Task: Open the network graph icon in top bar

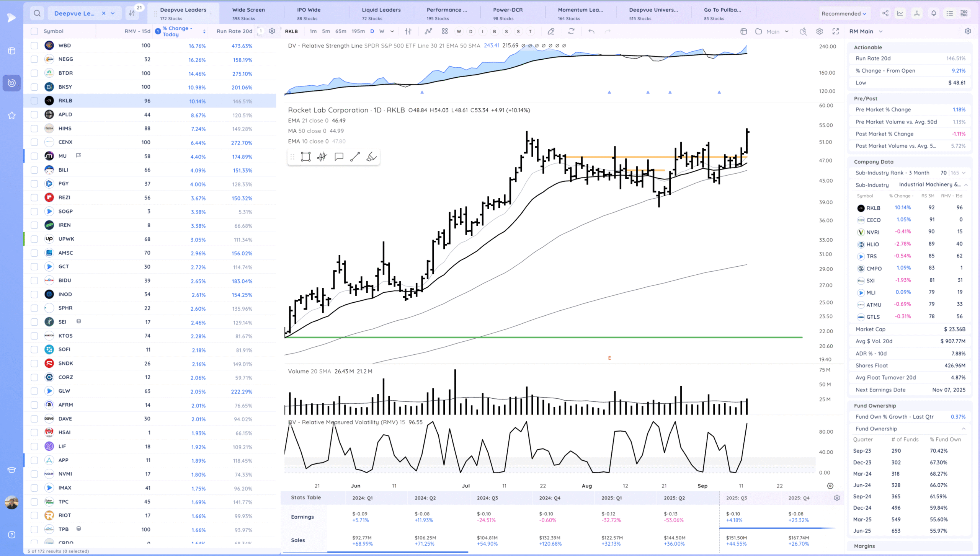Action: (917, 13)
